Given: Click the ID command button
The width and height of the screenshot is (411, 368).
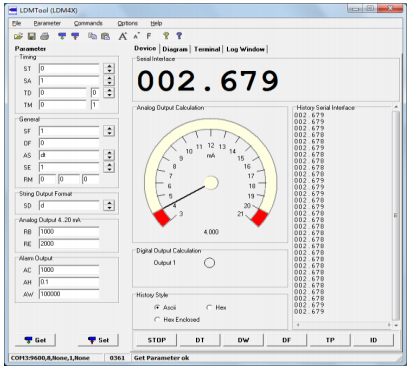Looking at the screenshot, I should [x=373, y=340].
